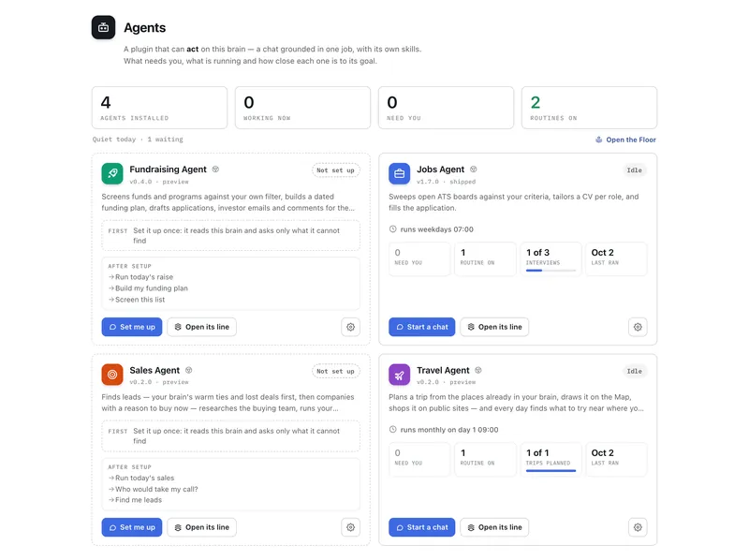Click the clock icon next to 'runs weekdays 07:00'

click(x=392, y=228)
